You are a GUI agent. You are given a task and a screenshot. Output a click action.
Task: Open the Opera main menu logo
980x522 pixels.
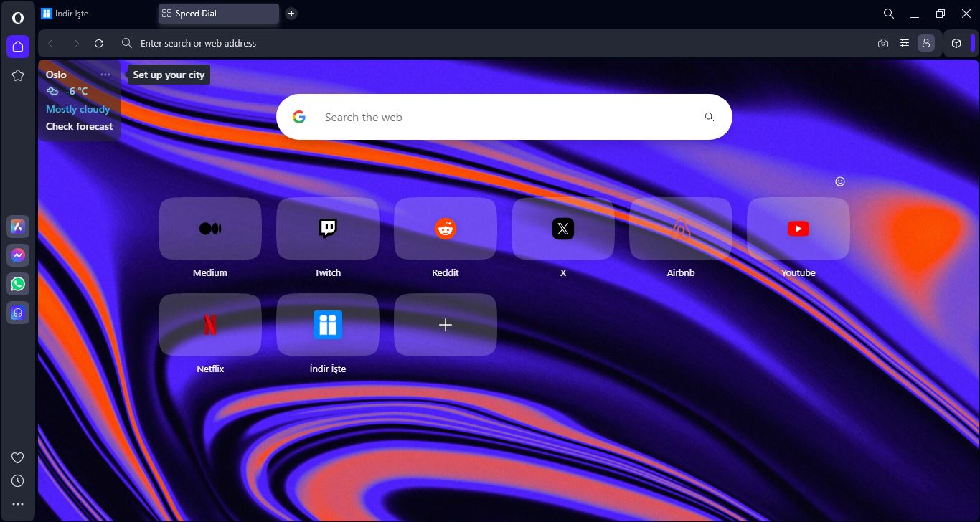[x=18, y=18]
